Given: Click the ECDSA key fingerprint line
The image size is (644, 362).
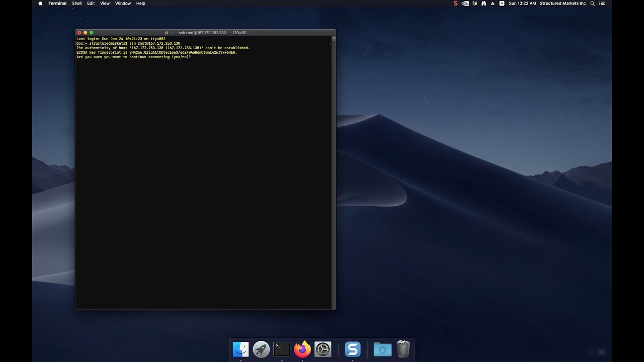Looking at the screenshot, I should 156,52.
